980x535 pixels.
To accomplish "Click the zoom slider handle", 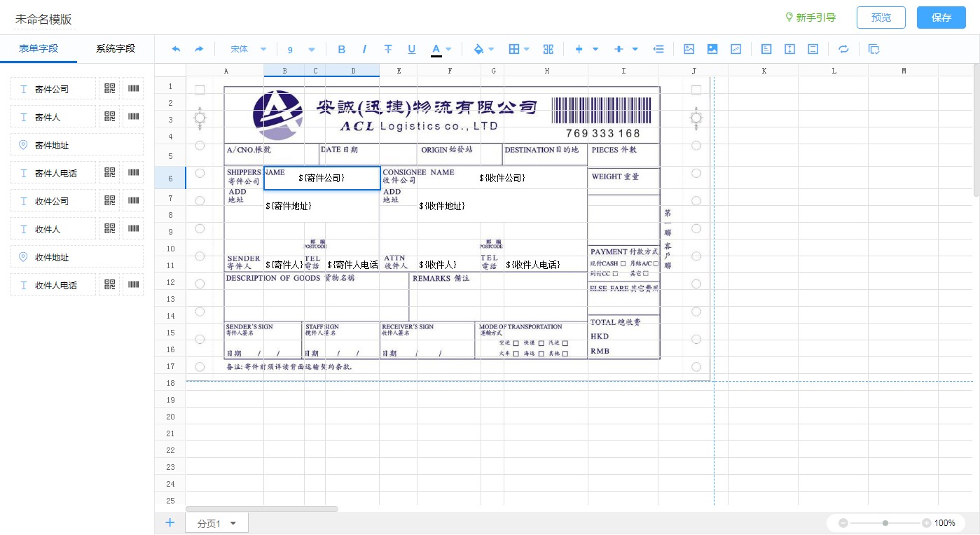I will pos(885,523).
